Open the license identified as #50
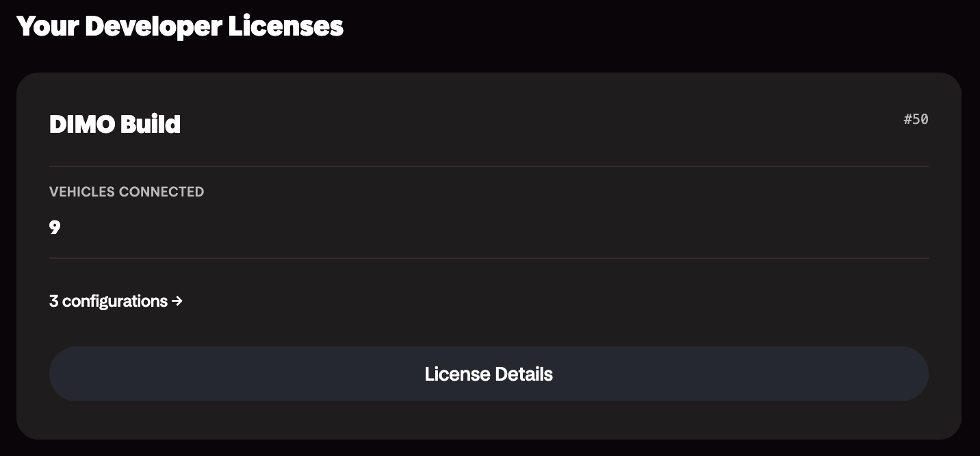The image size is (980, 456). pyautogui.click(x=916, y=119)
